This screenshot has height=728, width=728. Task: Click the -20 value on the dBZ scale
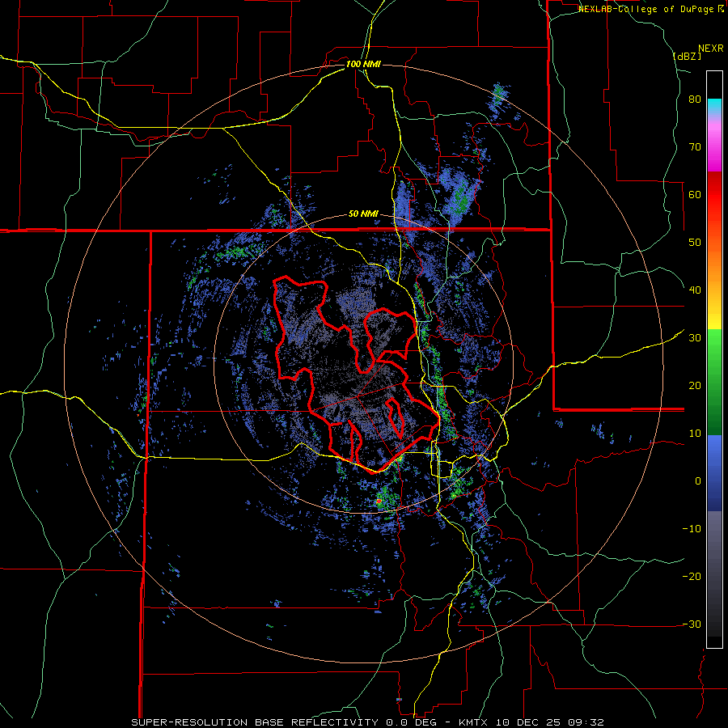tap(692, 576)
